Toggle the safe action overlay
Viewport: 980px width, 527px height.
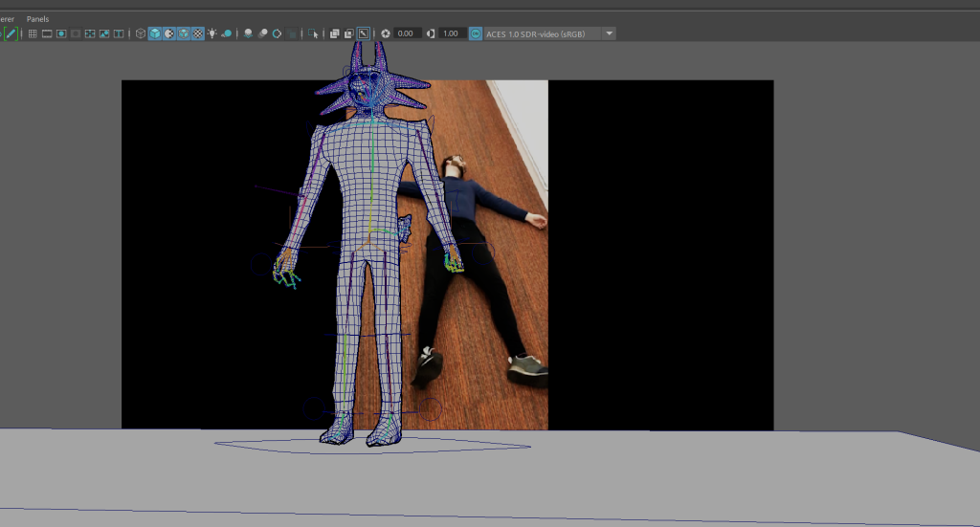coord(104,33)
